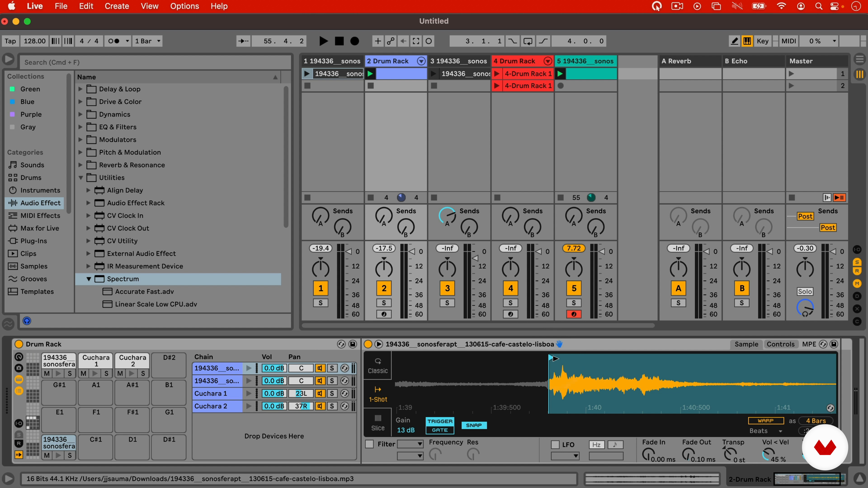Open the 1 Bar quantization dropdown
Image resolution: width=868 pixels, height=488 pixels.
(148, 41)
